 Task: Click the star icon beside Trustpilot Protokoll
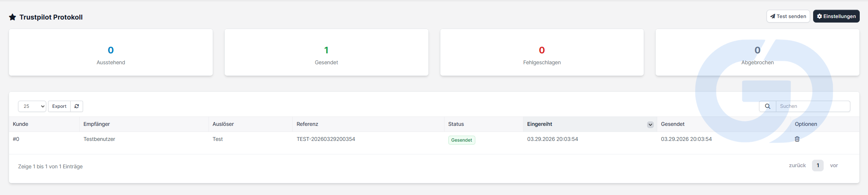point(12,17)
